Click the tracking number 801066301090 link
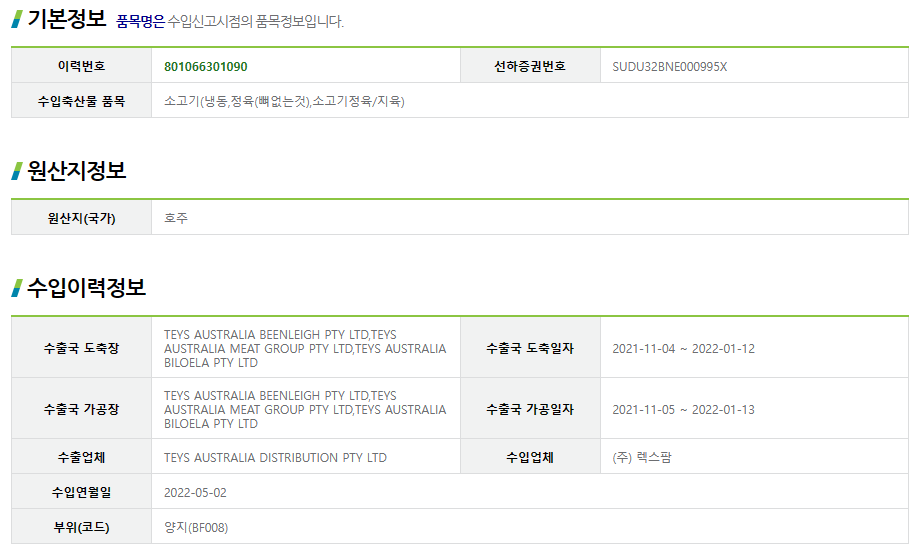This screenshot has height=553, width=919. pyautogui.click(x=206, y=66)
